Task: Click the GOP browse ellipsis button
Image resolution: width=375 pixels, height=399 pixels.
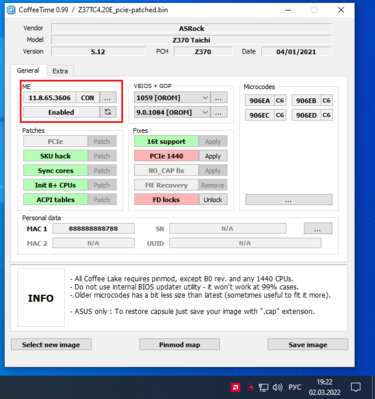Action: click(219, 112)
